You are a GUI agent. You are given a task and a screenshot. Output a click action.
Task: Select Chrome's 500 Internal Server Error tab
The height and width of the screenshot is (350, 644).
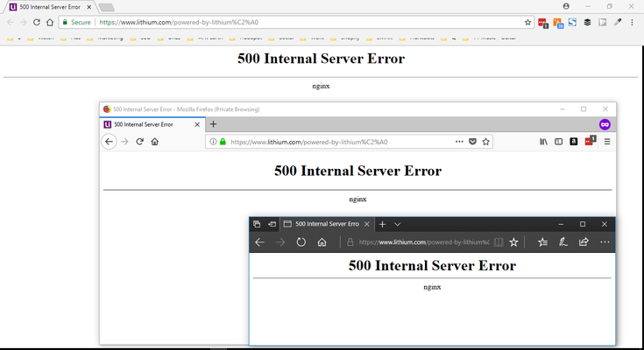click(x=50, y=7)
